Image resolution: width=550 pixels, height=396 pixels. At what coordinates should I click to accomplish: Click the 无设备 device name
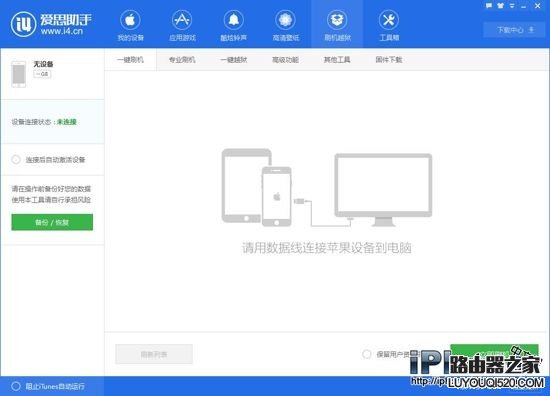coord(43,64)
